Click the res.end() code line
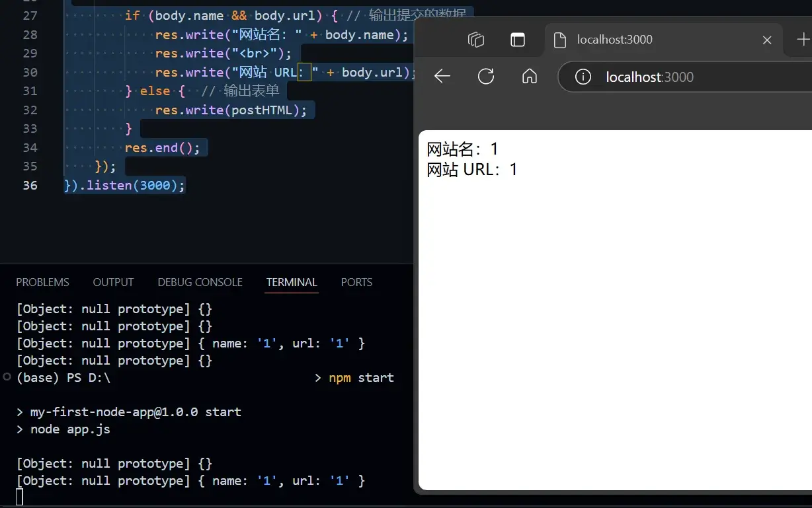The width and height of the screenshot is (812, 508). click(162, 147)
